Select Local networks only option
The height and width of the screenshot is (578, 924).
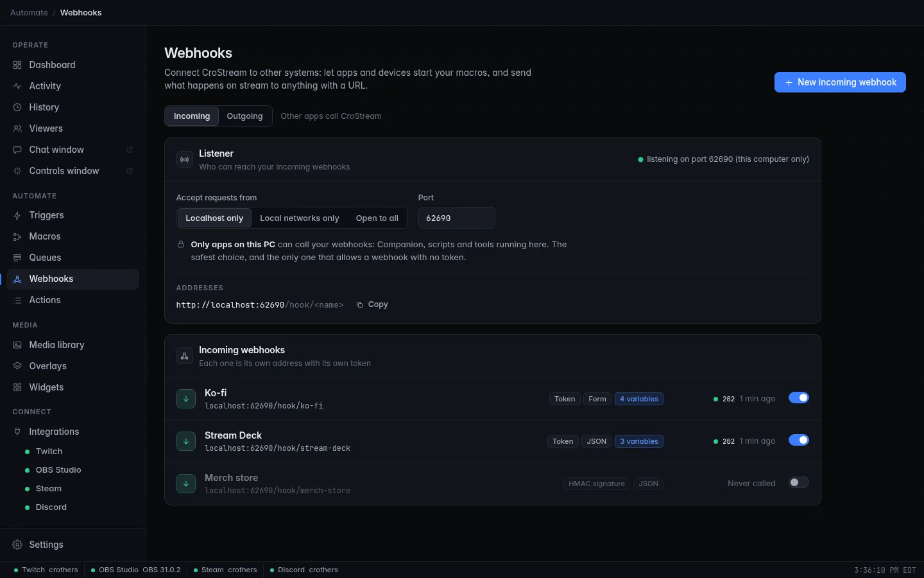tap(300, 218)
